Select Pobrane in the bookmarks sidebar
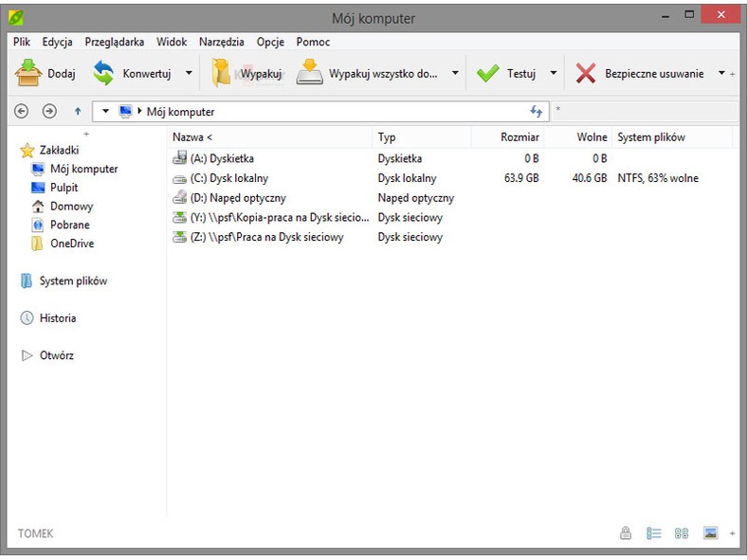This screenshot has height=560, width=747. click(x=69, y=225)
